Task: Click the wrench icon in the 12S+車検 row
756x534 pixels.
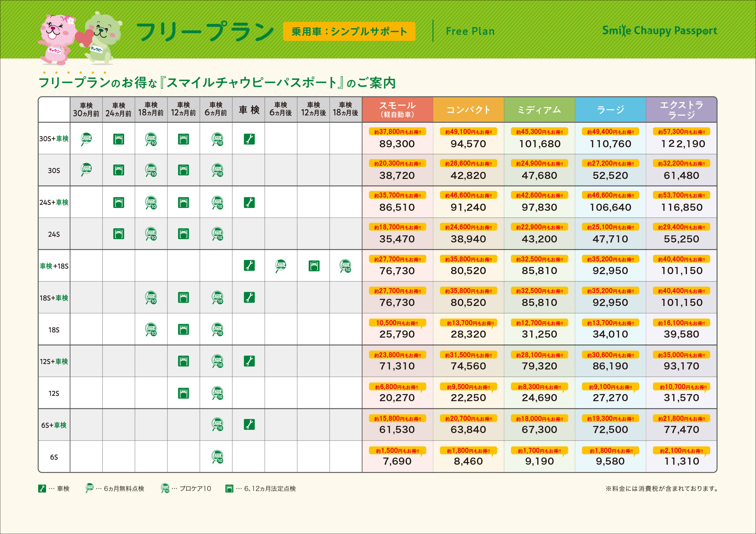Action: pyautogui.click(x=249, y=361)
